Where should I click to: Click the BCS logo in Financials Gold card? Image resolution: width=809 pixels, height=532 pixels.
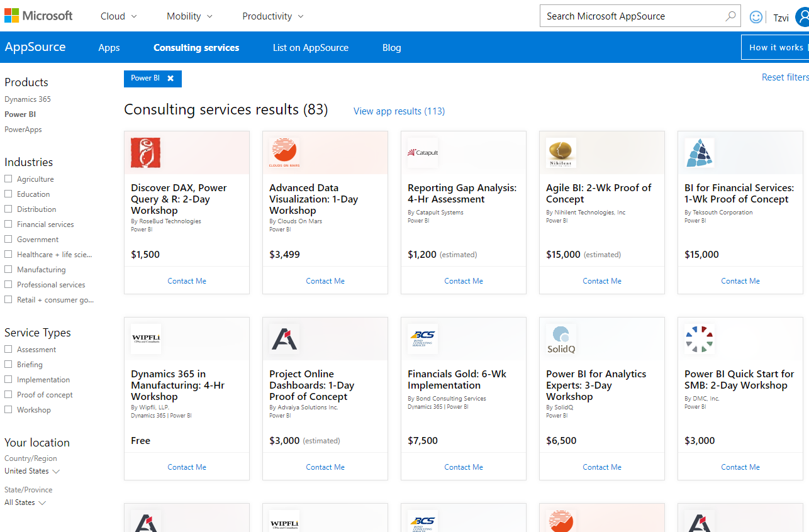(x=423, y=339)
